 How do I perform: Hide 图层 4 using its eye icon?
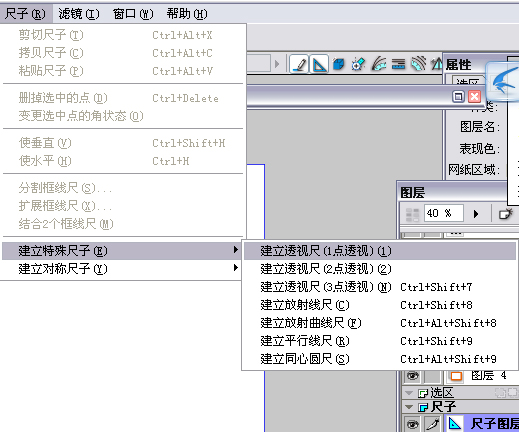point(413,376)
